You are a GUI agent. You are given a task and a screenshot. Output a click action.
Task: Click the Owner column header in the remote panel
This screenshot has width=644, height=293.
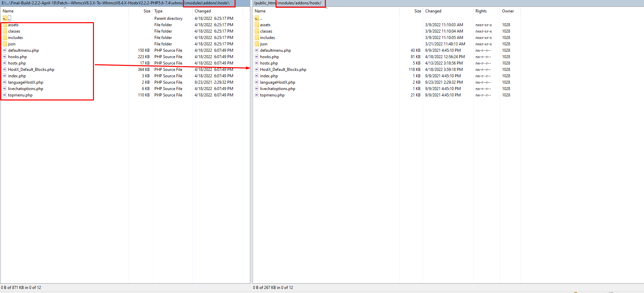(x=508, y=11)
